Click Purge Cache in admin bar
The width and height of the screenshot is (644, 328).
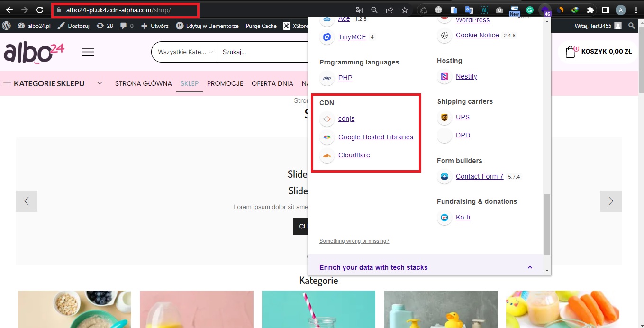(x=261, y=26)
